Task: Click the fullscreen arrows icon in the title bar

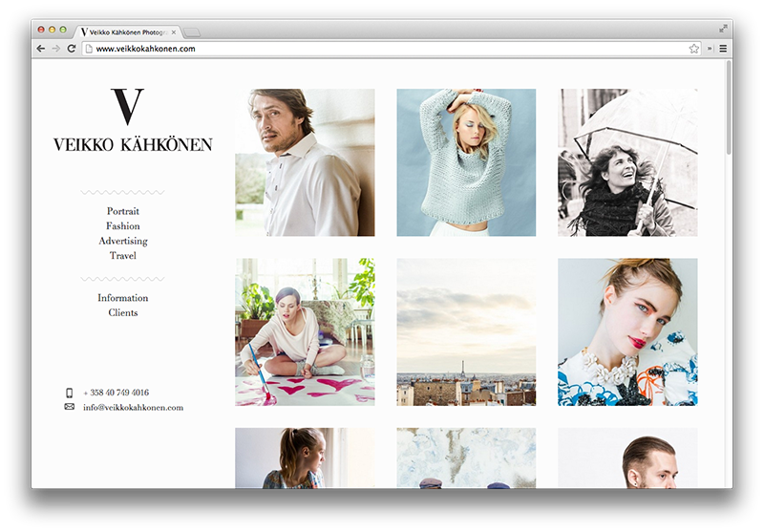Action: [723, 29]
